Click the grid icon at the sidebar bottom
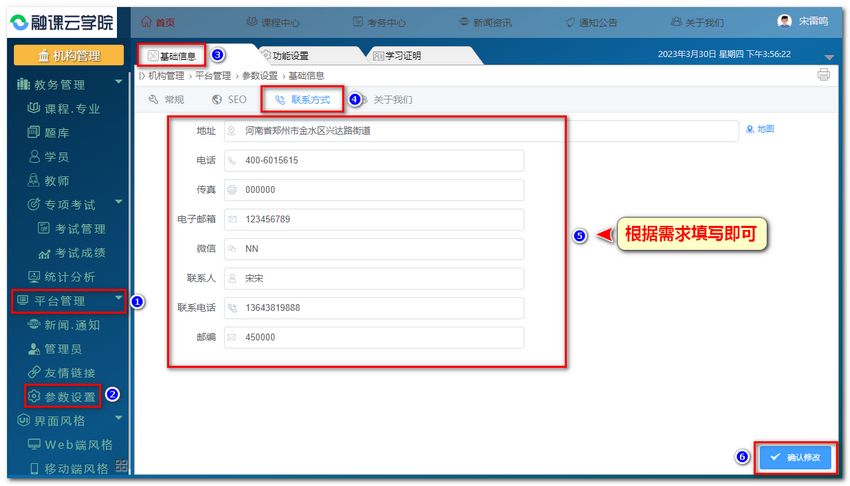This screenshot has height=486, width=850. [121, 465]
